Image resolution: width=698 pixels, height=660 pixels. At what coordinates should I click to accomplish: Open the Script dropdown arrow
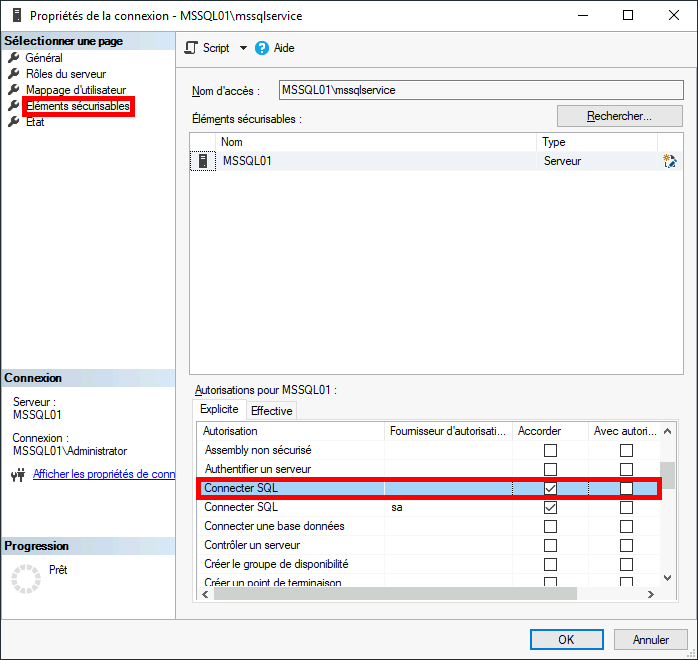coord(243,48)
